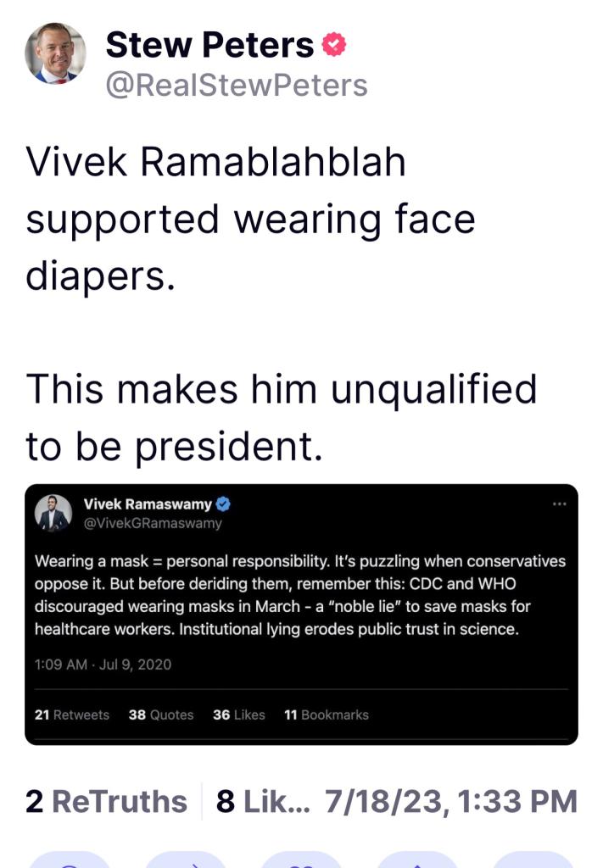Select the 21 Retweets count

(x=72, y=715)
